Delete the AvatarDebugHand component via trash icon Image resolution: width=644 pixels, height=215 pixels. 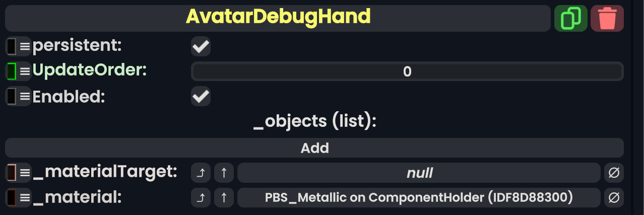pos(607,19)
